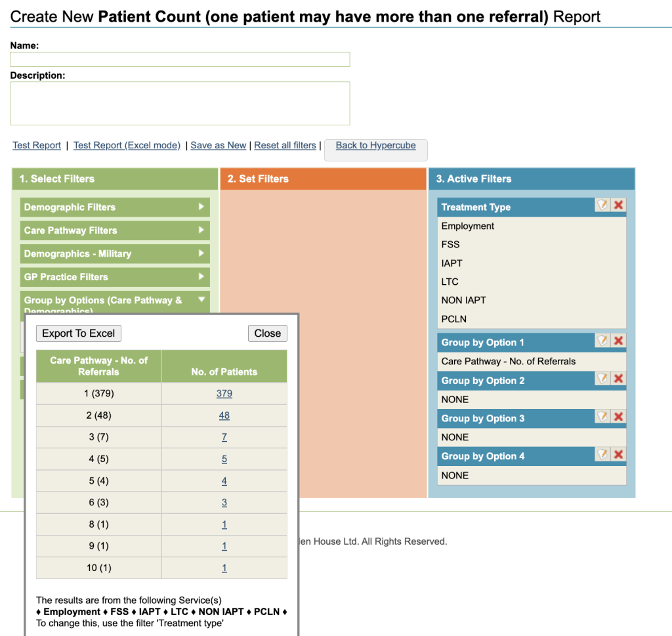Viewport: 672px width, 636px height.
Task: Click the Description text area
Action: pos(180,103)
